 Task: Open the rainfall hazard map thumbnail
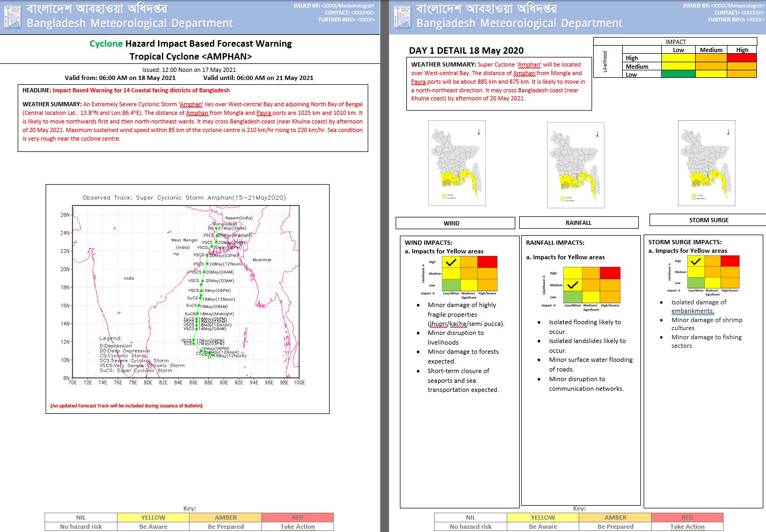coord(575,165)
